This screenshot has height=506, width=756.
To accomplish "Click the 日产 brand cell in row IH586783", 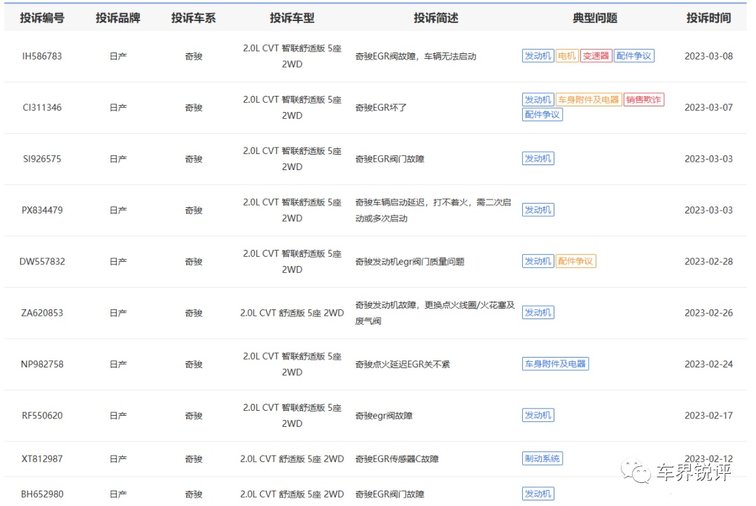I will [118, 56].
